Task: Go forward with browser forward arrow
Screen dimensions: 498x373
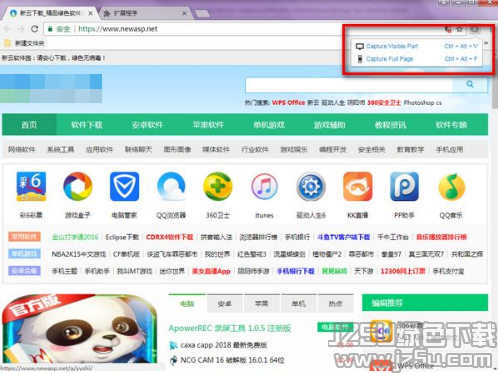Action: (x=21, y=29)
